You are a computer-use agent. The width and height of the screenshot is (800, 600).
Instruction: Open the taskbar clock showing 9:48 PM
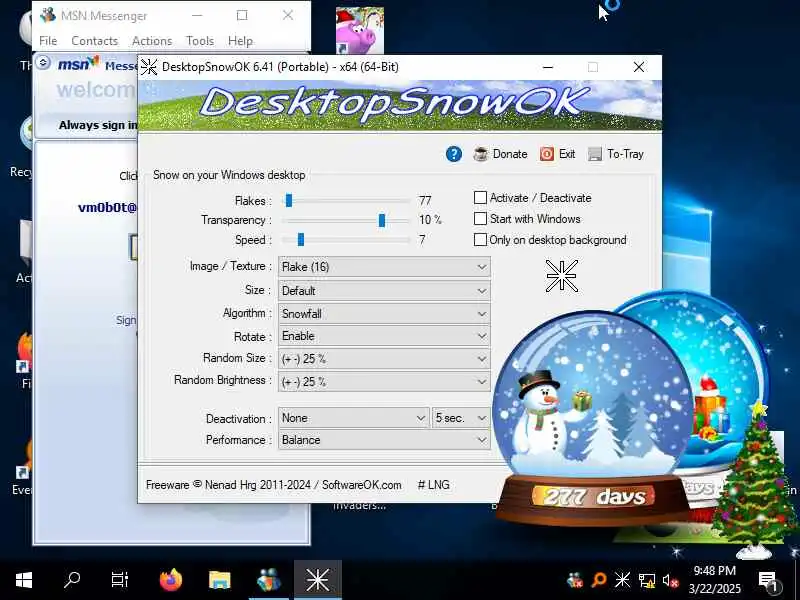click(715, 580)
